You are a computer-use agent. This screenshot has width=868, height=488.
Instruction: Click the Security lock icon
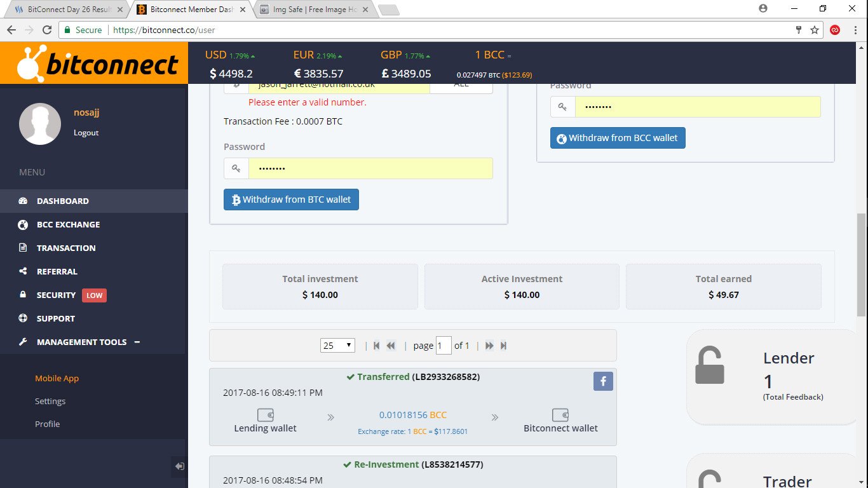(x=24, y=295)
